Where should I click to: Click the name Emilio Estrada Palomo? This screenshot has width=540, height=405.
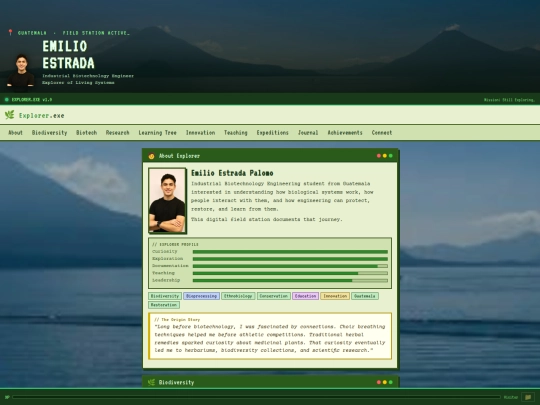pos(232,173)
